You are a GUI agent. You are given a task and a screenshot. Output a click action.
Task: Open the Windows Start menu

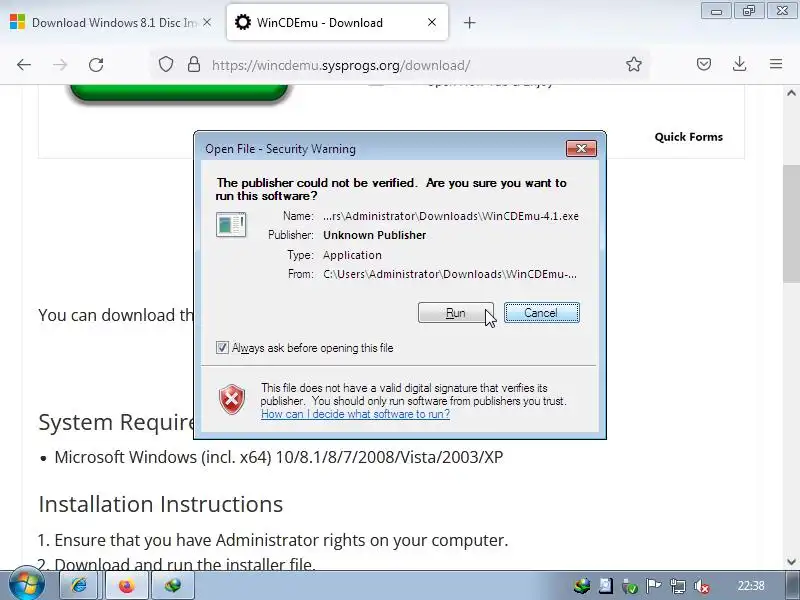[27, 585]
